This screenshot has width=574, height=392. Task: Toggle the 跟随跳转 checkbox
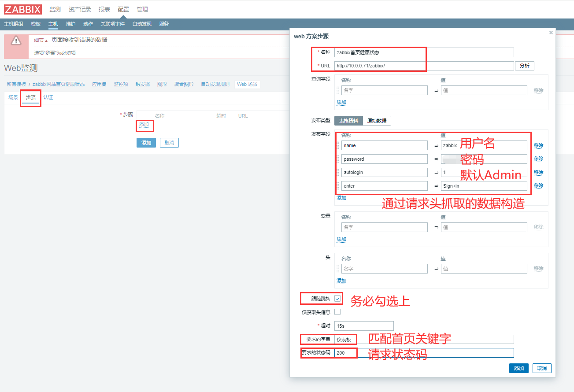(x=337, y=299)
